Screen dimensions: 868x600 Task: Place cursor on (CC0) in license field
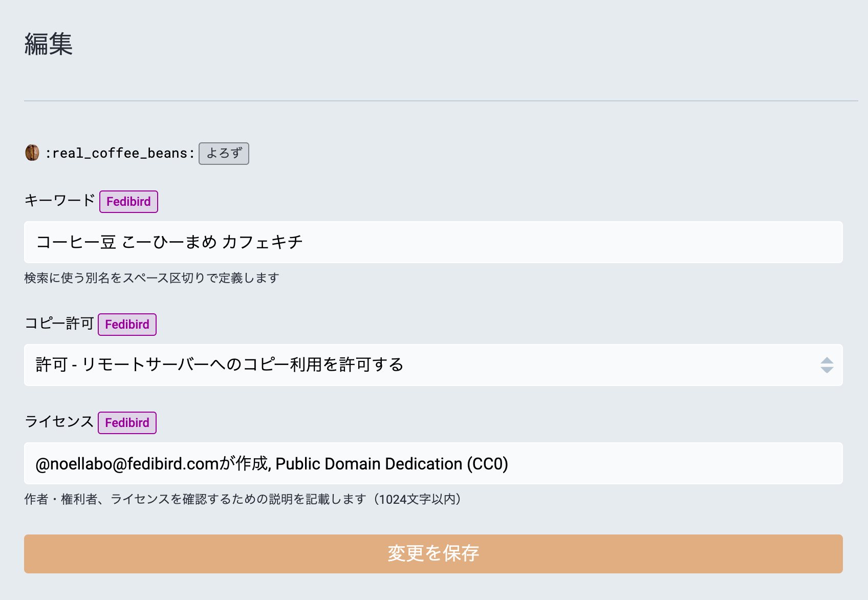487,464
